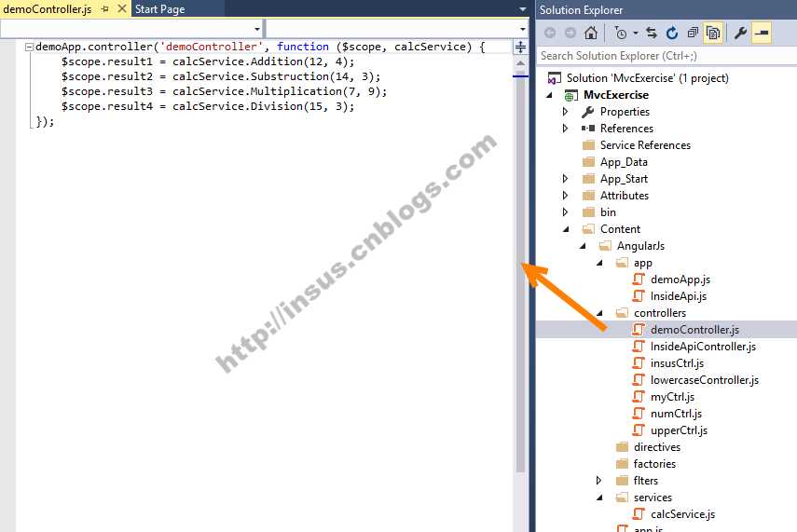Open the active files dropdown arrow
The width and height of the screenshot is (797, 532).
click(x=523, y=9)
